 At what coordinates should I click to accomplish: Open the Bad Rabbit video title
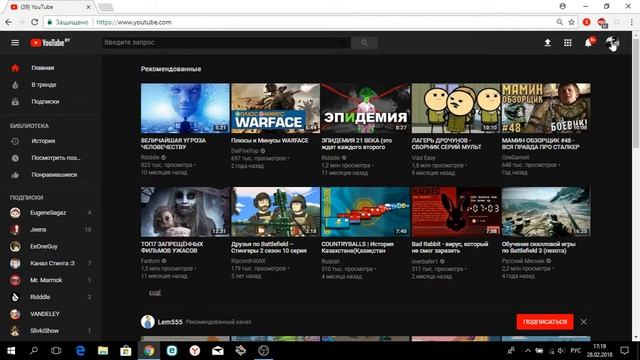pyautogui.click(x=450, y=247)
